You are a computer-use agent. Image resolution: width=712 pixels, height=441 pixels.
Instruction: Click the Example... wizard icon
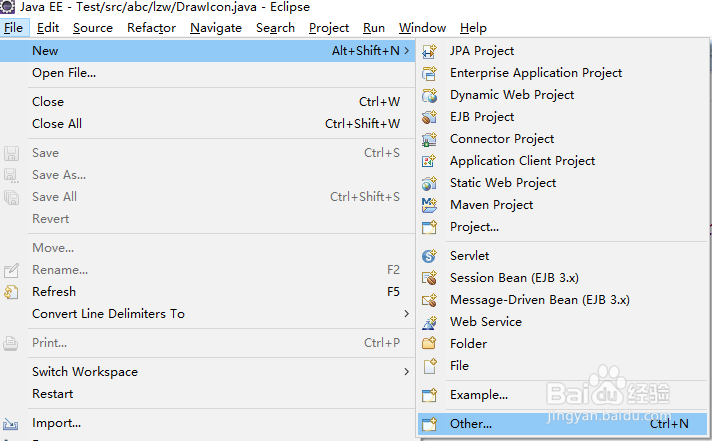429,395
